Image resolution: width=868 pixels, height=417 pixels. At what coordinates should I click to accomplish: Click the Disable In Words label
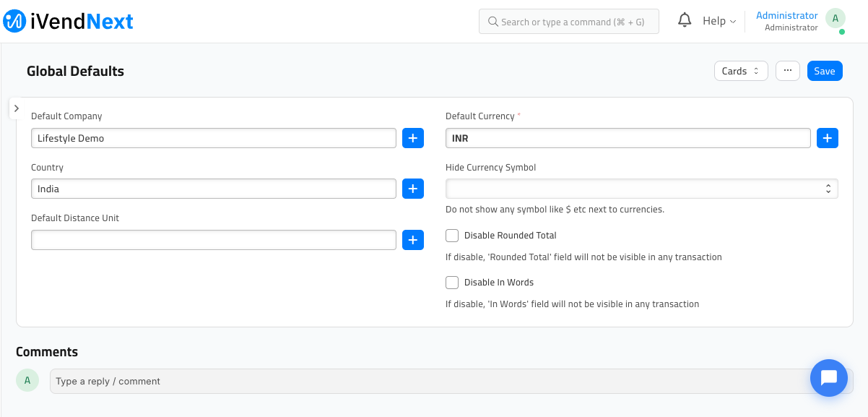[x=499, y=283]
